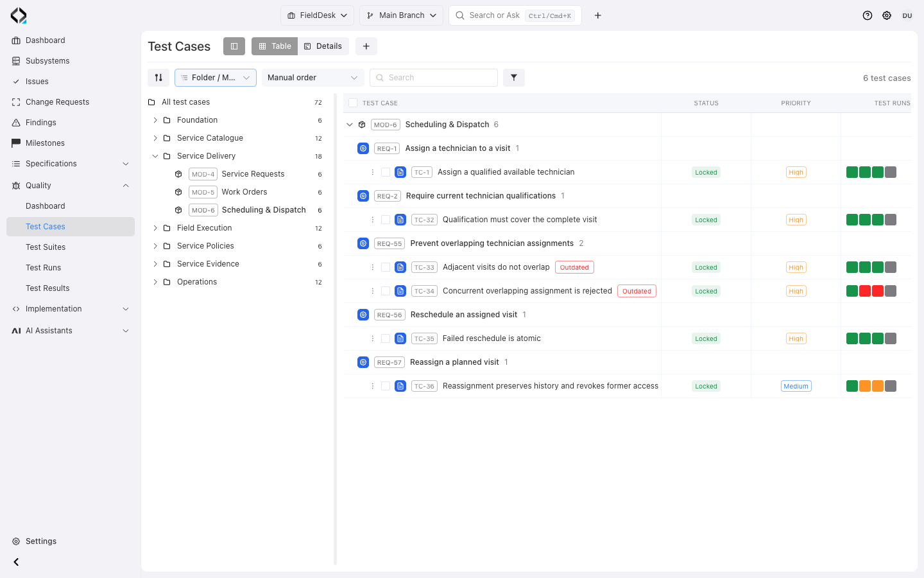Click the REQ-57 requirement icon
The width and height of the screenshot is (924, 578).
click(363, 362)
